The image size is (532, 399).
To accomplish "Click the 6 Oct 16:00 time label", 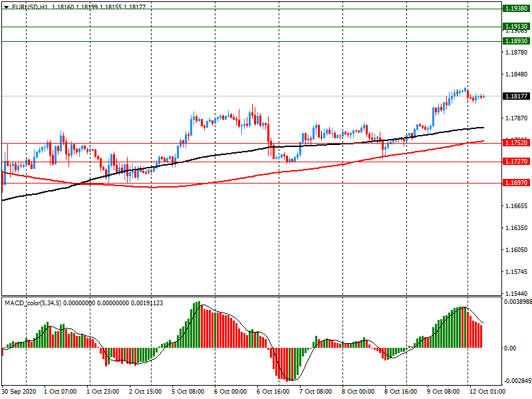I will pyautogui.click(x=273, y=392).
